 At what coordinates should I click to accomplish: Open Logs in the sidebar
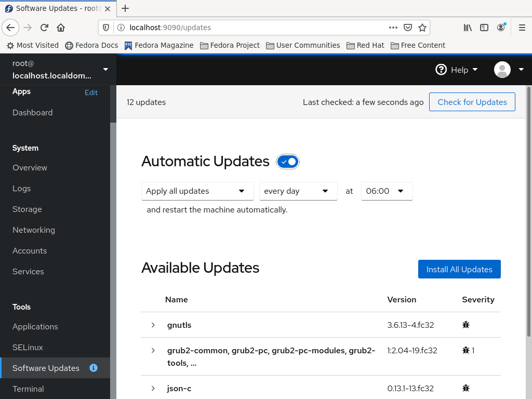coord(22,188)
